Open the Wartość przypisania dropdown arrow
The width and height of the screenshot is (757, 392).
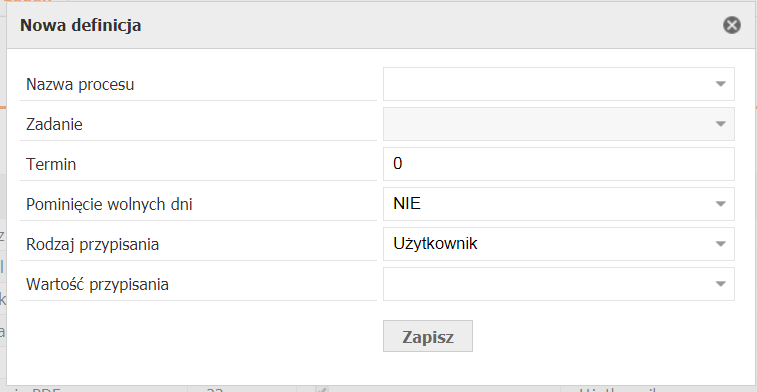[720, 284]
